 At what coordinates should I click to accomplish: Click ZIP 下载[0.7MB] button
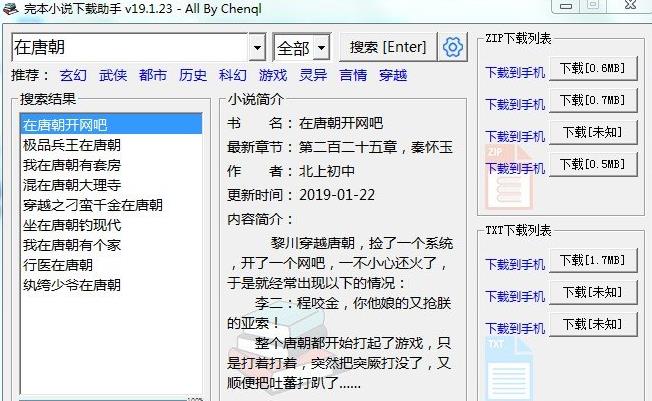point(593,100)
